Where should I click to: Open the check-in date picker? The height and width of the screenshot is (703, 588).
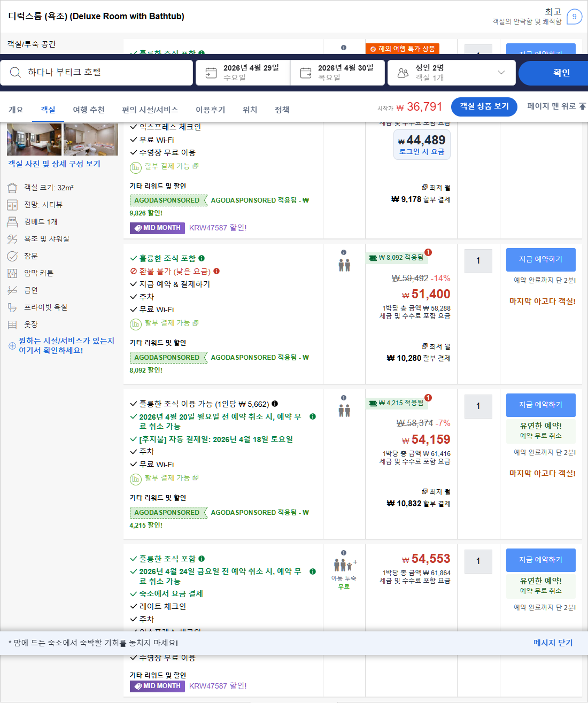tap(242, 73)
